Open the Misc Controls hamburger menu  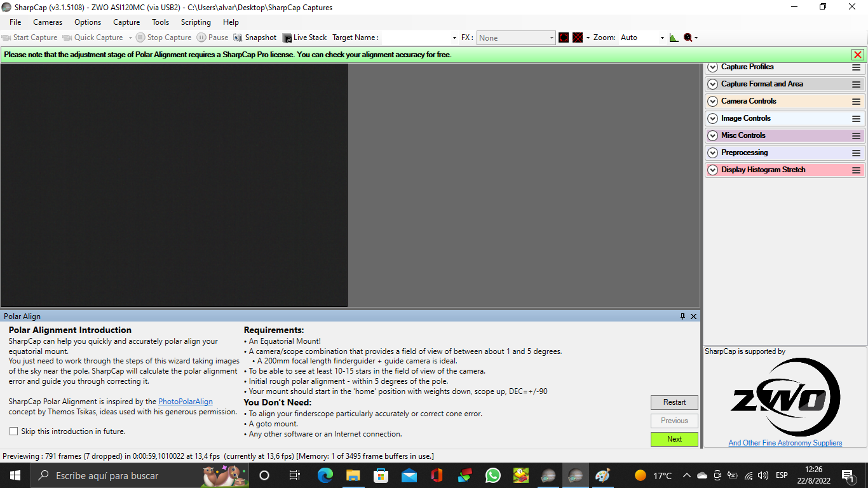pyautogui.click(x=857, y=136)
